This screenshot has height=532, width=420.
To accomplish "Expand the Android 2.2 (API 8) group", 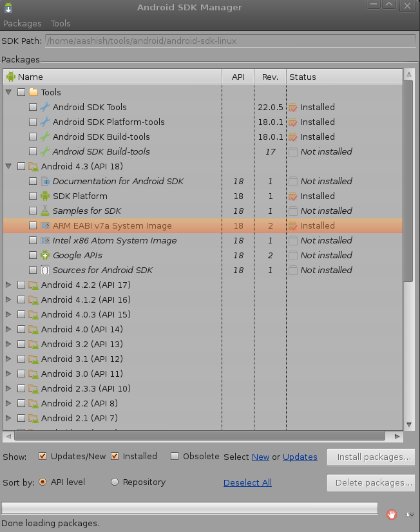I will coord(8,403).
